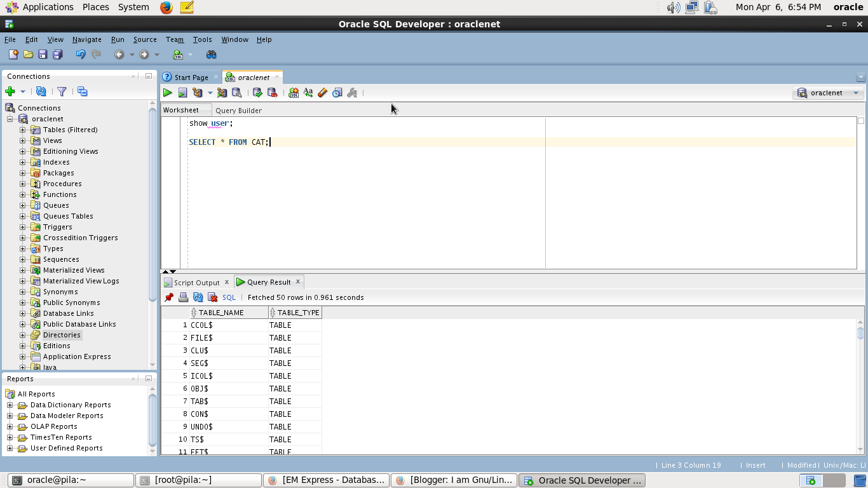
Task: Expand the Tables (Filtered) node
Action: click(x=23, y=130)
